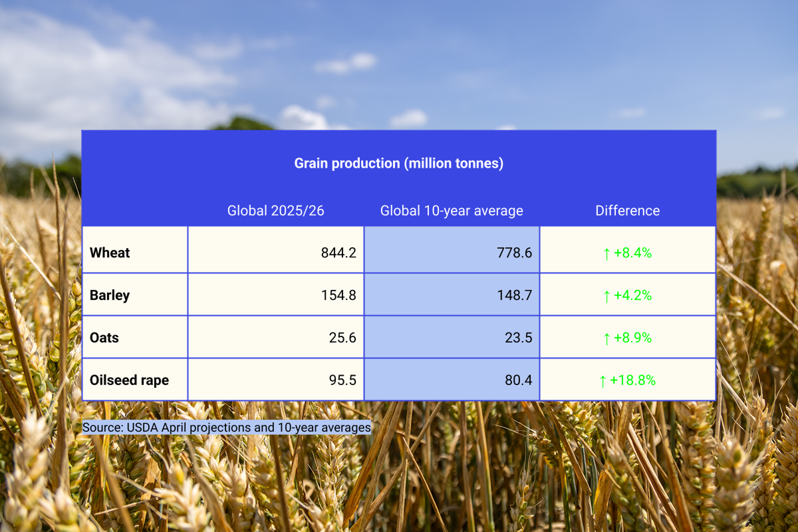Click the USDA source attribution text
Viewport: 798px width, 532px height.
(226, 428)
